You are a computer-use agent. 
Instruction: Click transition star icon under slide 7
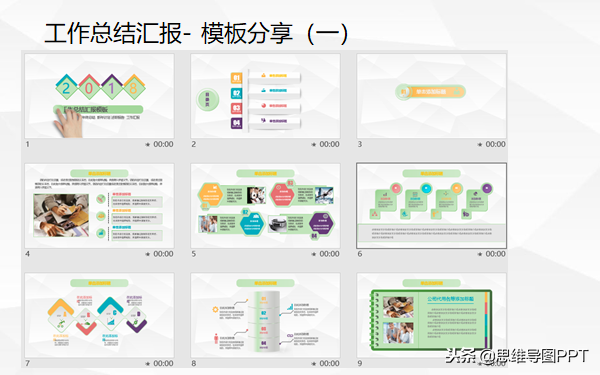click(x=148, y=364)
